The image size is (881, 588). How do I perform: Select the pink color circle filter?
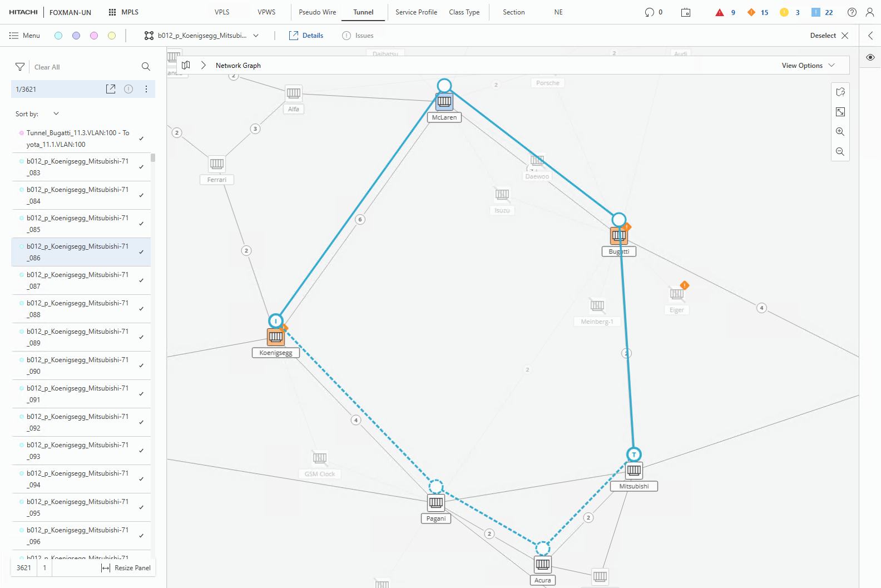click(94, 36)
